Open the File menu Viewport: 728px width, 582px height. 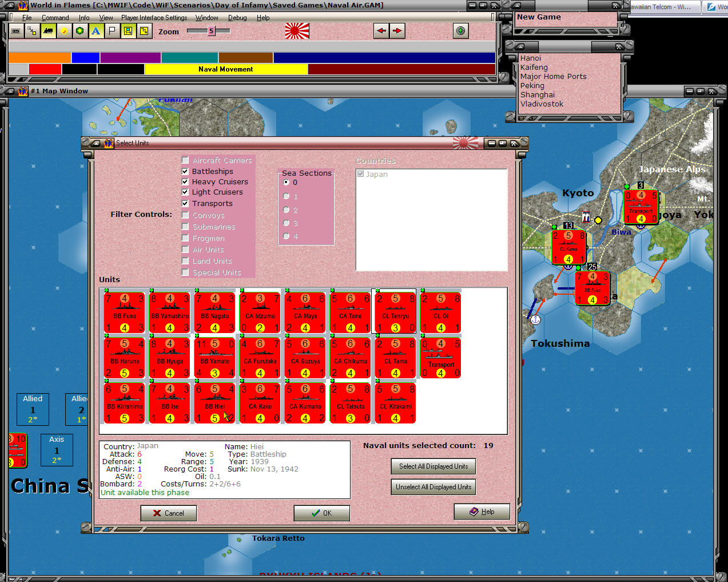27,18
